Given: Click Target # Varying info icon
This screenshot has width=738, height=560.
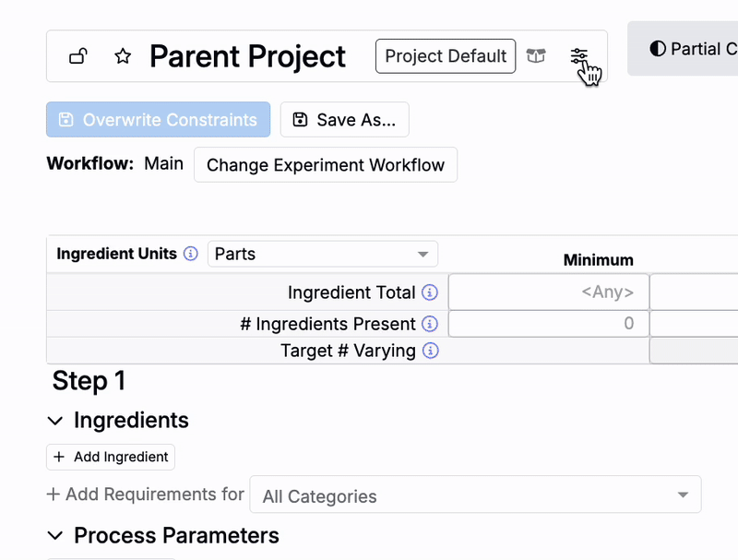Looking at the screenshot, I should (430, 351).
